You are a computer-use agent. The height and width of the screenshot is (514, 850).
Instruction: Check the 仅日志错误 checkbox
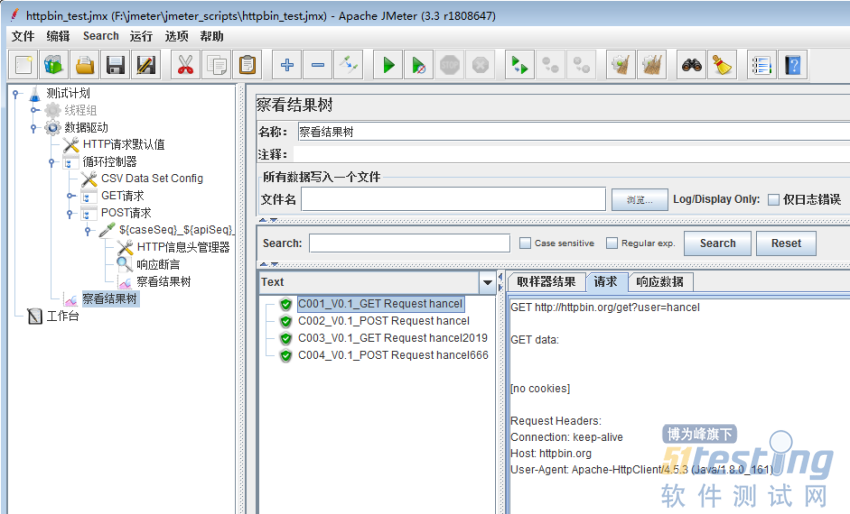click(773, 200)
